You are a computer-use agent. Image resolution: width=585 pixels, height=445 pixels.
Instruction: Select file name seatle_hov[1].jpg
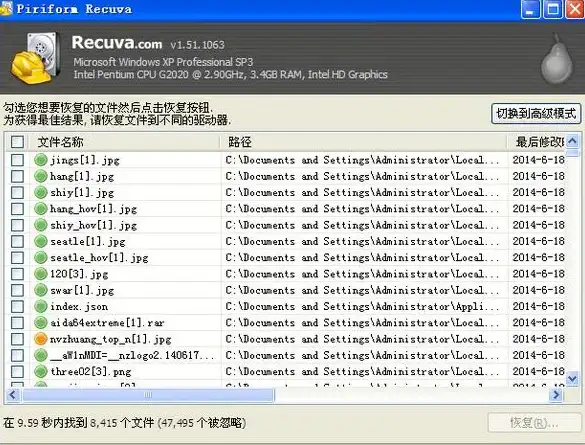pos(99,258)
